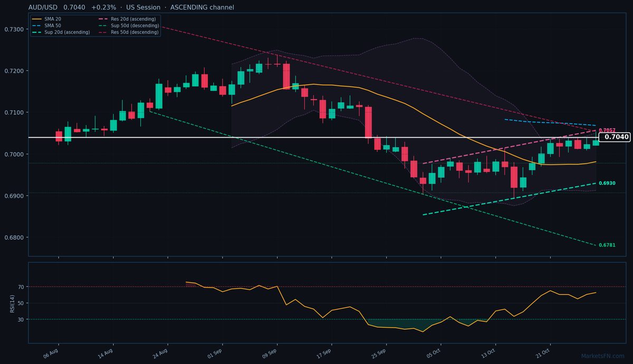Click the 21 Oct date label
This screenshot has width=633, height=364.
pos(544,353)
